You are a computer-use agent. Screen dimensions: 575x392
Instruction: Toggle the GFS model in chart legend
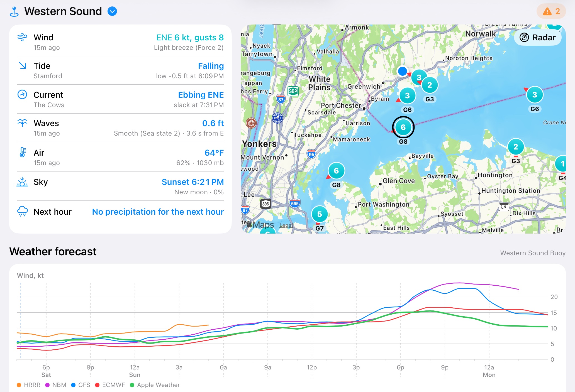click(x=81, y=385)
